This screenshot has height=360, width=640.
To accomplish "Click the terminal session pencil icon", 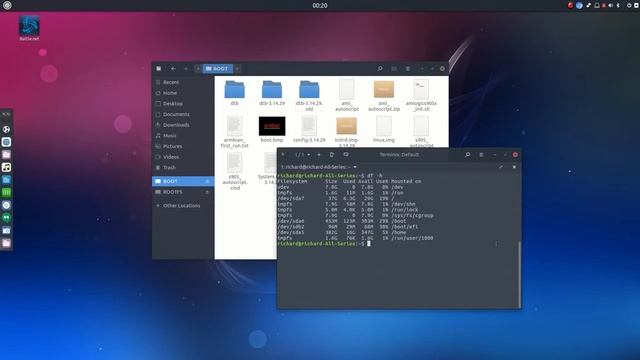I will (x=501, y=167).
